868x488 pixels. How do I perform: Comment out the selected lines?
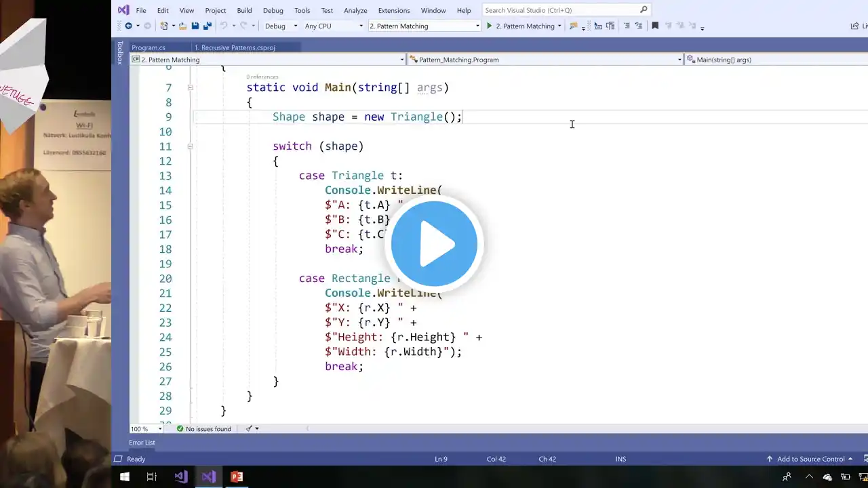point(627,26)
